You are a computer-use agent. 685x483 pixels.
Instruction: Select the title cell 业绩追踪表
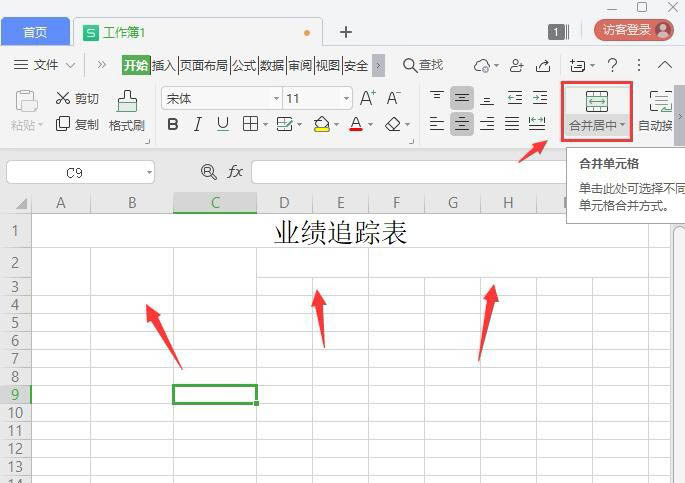pyautogui.click(x=340, y=232)
